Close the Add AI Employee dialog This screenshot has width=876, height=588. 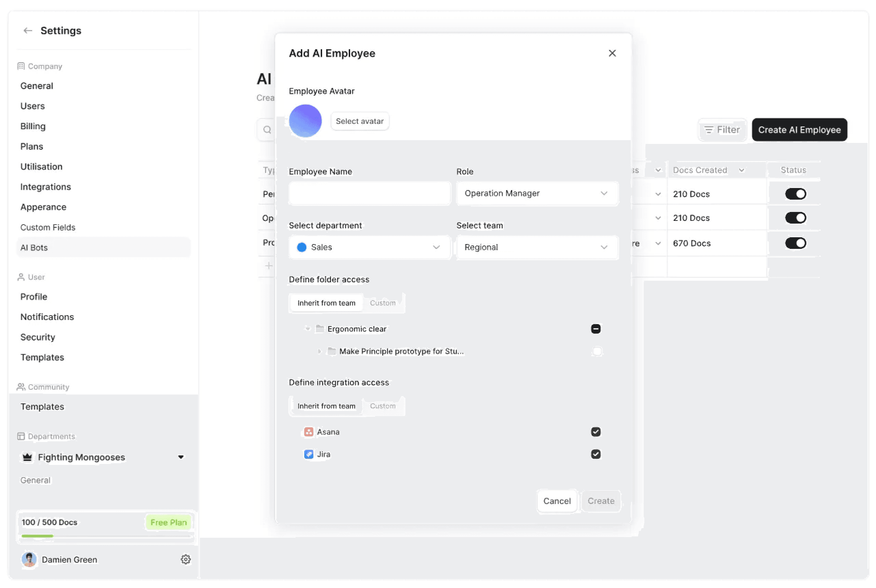[x=612, y=53]
